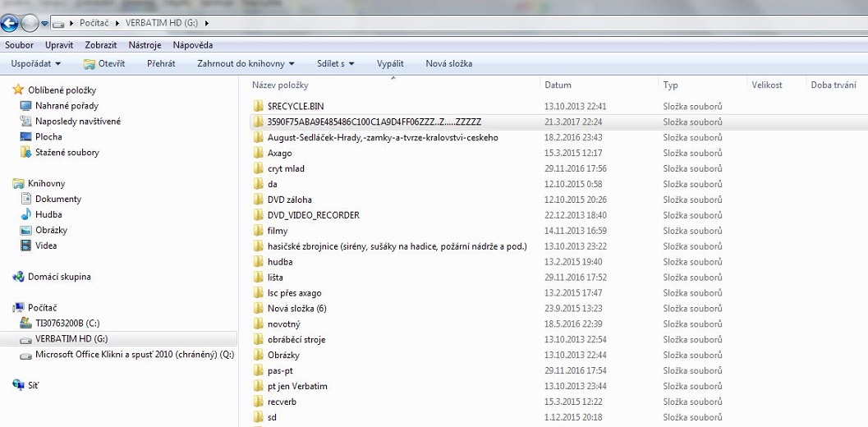Select the Nahrané pořady sidebar icon
Viewport: 868px width, 427px height.
point(25,106)
